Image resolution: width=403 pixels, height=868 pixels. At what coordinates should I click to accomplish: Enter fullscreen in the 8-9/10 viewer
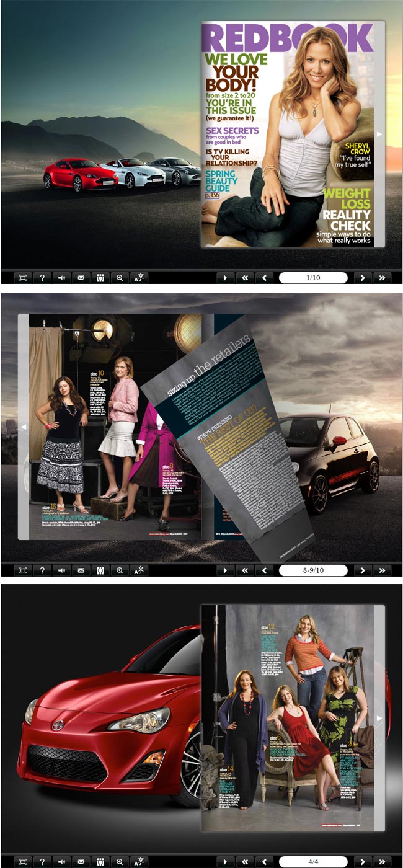(x=23, y=570)
